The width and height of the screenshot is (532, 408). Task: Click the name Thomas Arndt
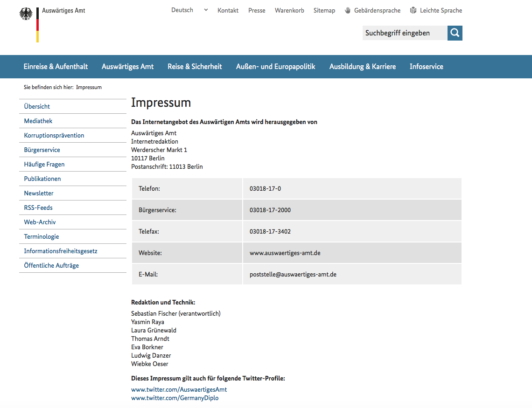[150, 339]
